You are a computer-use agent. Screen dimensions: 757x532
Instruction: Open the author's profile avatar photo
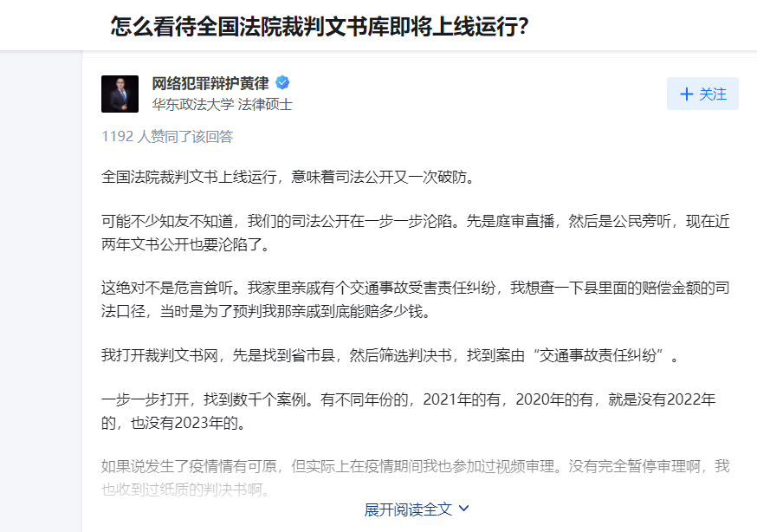tap(120, 94)
